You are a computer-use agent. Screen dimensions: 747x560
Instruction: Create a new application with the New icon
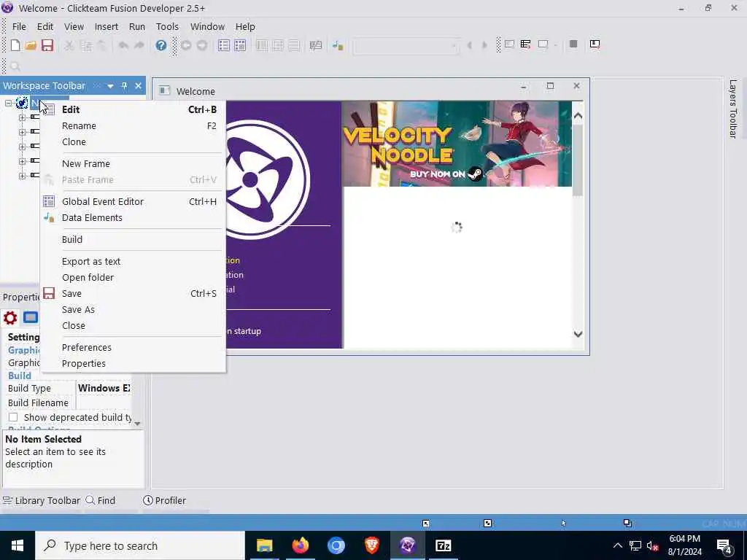coord(15,45)
